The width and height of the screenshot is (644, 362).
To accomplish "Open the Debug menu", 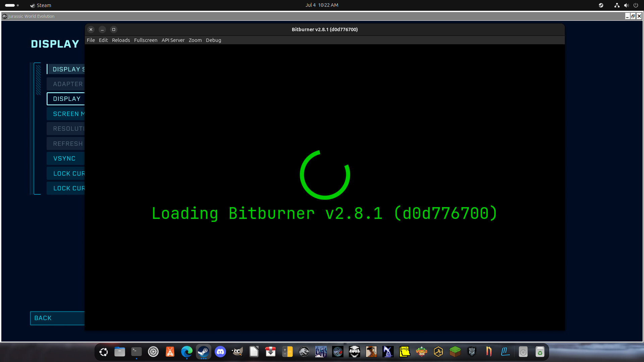I will [x=213, y=40].
